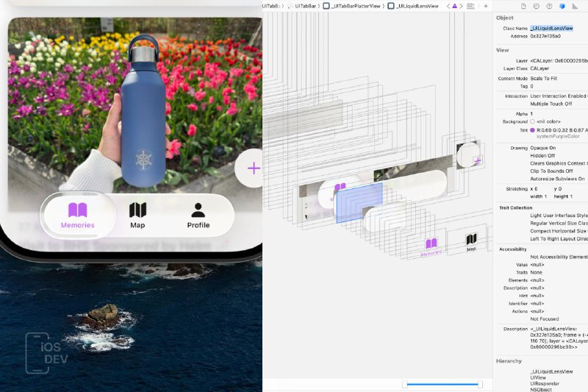The width and height of the screenshot is (588, 392).
Task: Click the purple Tint color swatch
Action: click(x=532, y=130)
